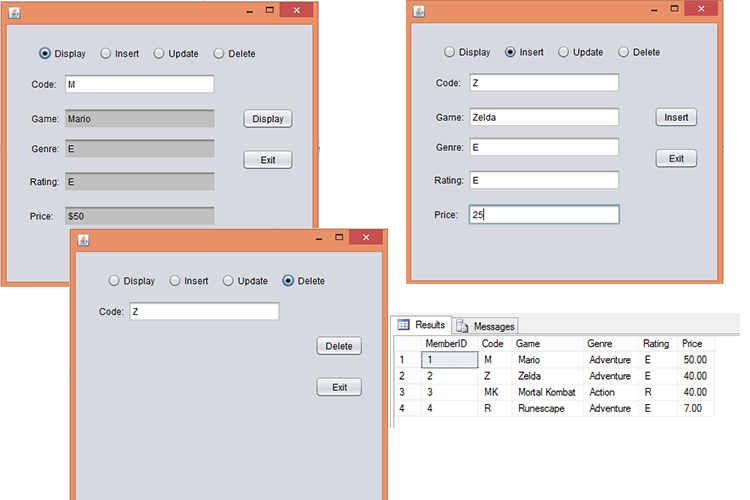Select the Insert radio button in the Insert window
The image size is (750, 500).
(510, 52)
